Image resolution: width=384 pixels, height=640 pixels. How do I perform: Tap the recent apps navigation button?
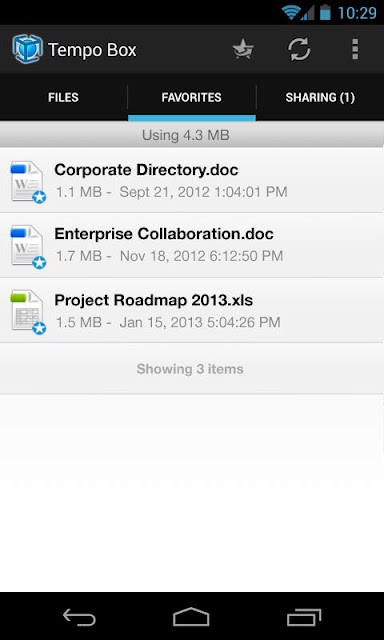(304, 617)
